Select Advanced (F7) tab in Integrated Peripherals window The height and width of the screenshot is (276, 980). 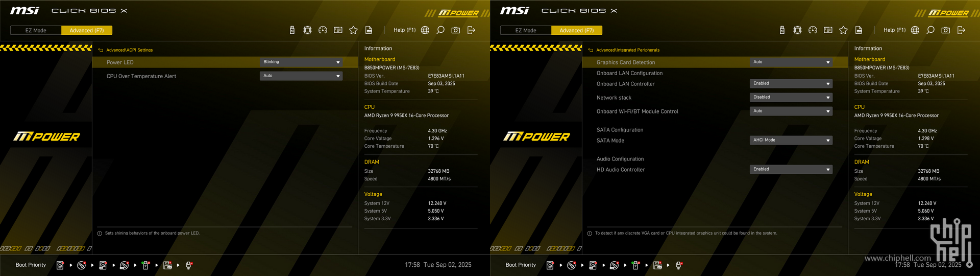(577, 31)
